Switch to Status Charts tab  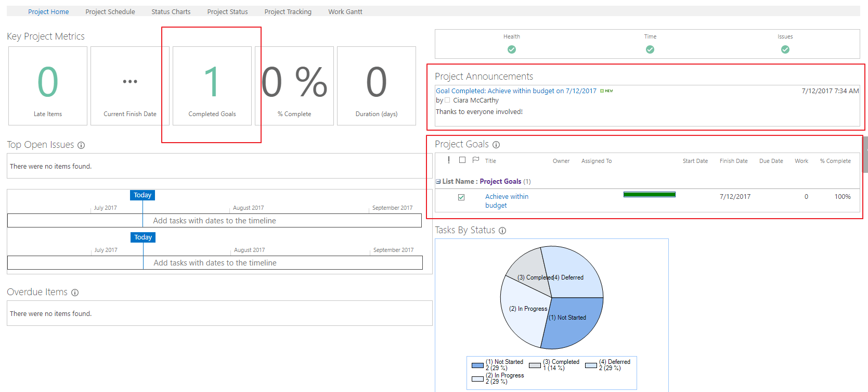pyautogui.click(x=171, y=11)
